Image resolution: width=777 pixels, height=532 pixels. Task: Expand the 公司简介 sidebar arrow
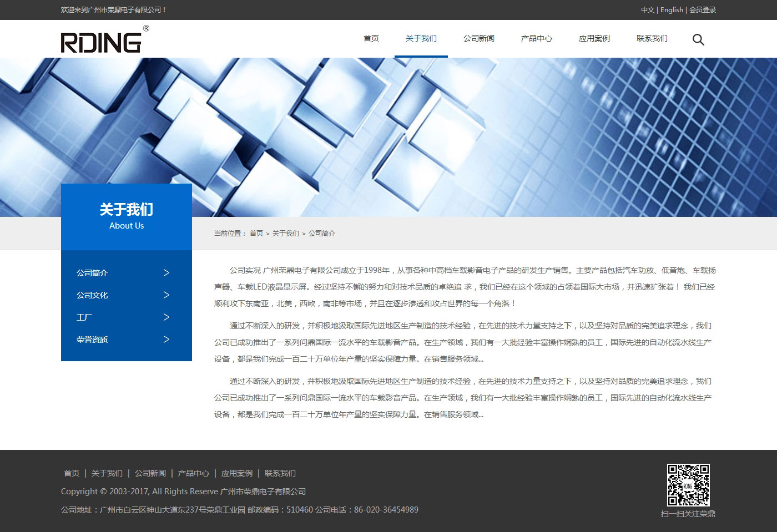click(166, 273)
